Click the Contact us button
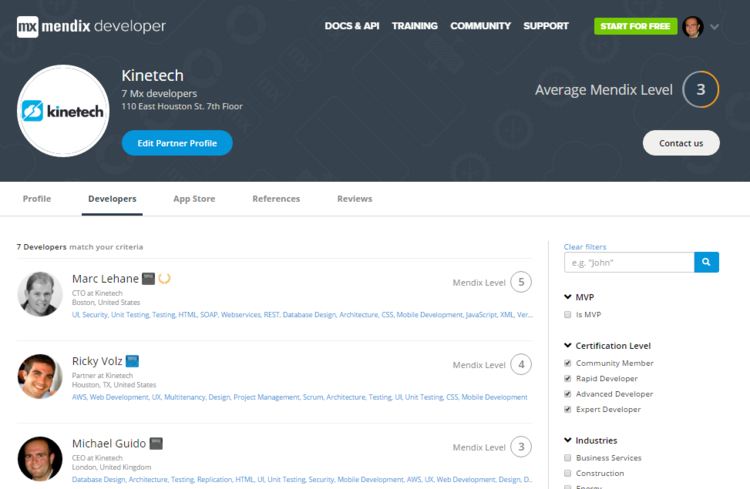The image size is (750, 489). point(681,143)
